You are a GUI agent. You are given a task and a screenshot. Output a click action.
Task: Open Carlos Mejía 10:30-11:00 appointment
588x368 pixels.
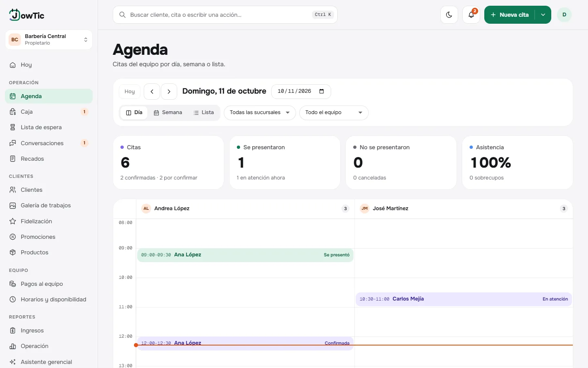464,299
